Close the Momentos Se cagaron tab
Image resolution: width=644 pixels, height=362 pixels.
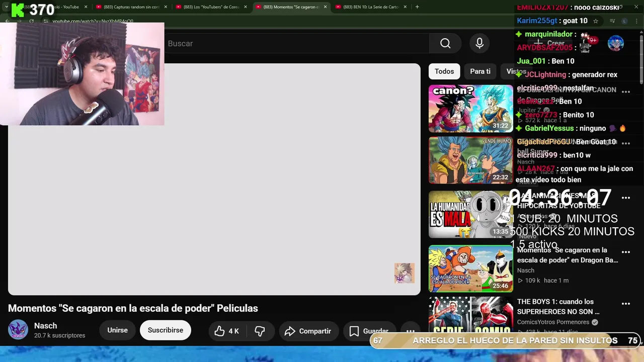(x=326, y=7)
